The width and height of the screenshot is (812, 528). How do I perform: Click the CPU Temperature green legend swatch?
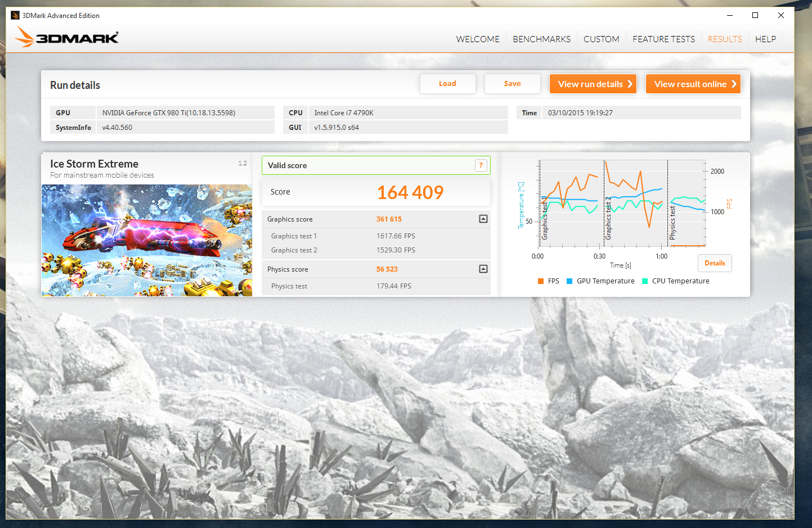click(x=645, y=281)
